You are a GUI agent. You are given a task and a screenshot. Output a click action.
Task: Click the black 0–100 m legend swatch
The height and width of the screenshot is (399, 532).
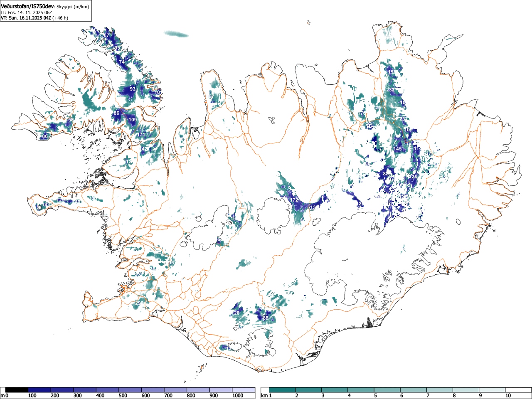pos(17,390)
